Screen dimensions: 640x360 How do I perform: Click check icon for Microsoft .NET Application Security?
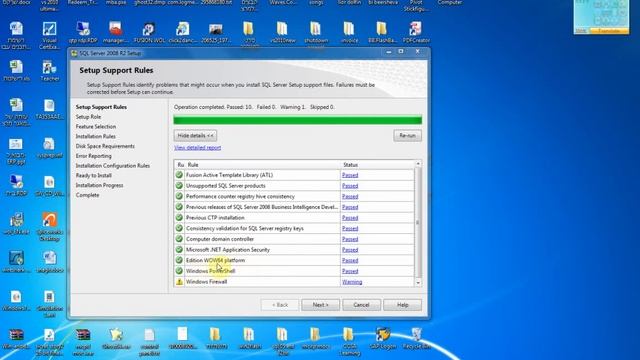(x=179, y=249)
